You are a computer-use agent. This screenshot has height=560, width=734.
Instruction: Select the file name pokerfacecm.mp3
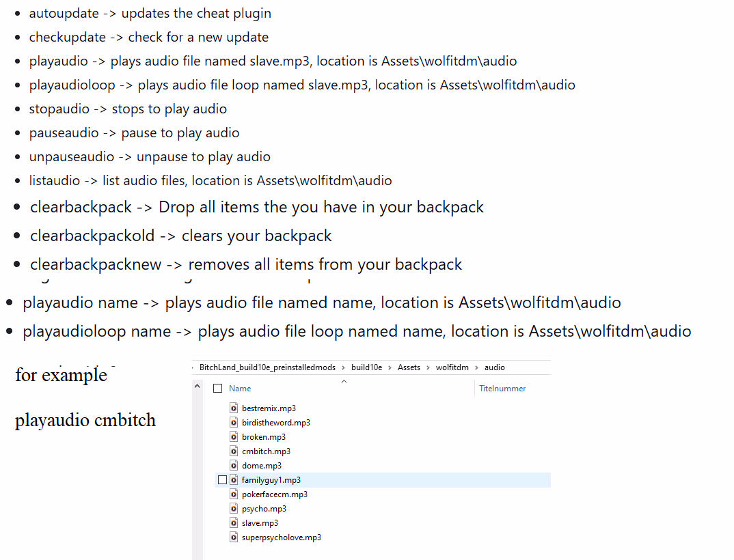click(275, 494)
